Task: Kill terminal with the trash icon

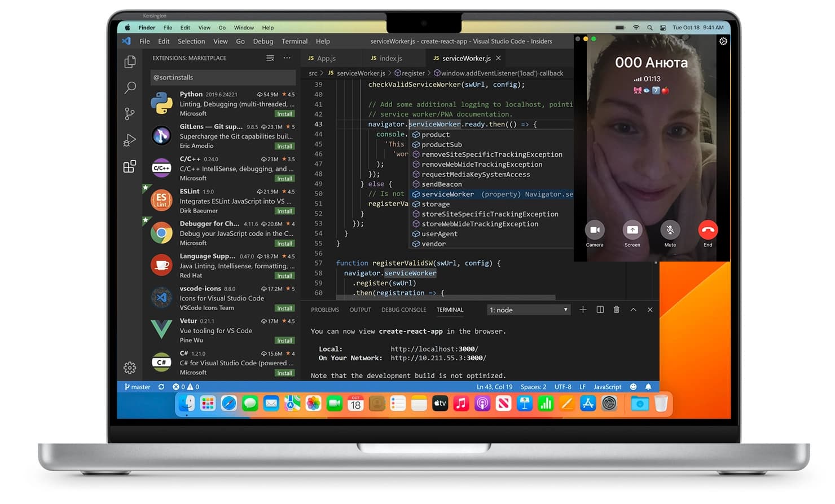Action: [x=616, y=310]
